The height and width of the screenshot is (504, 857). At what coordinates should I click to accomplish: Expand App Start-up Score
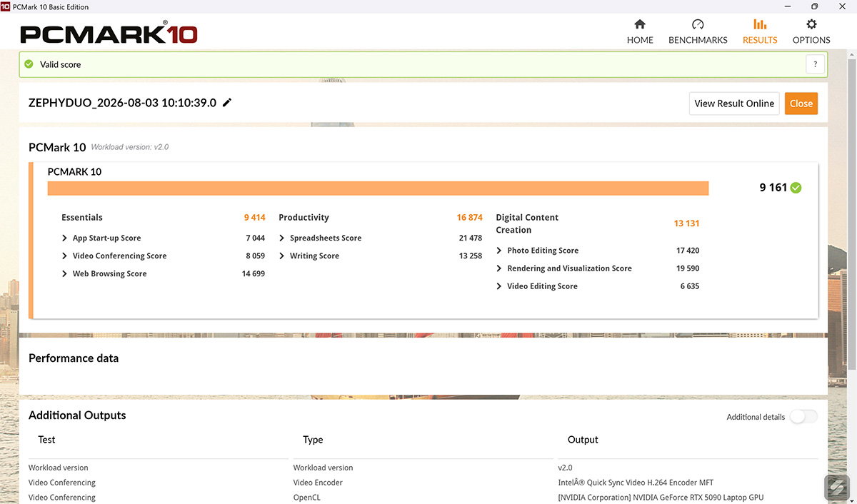point(65,238)
